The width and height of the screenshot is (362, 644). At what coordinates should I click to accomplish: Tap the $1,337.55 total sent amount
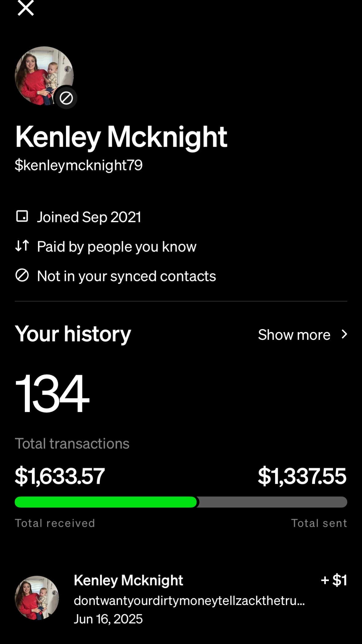(302, 476)
